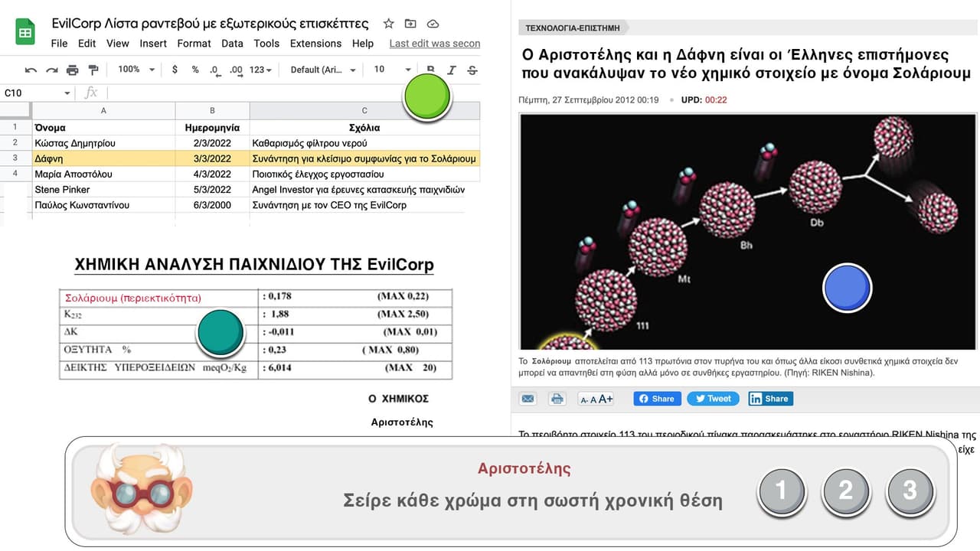Image resolution: width=980 pixels, height=551 pixels.
Task: Select time slot number 3
Action: coord(910,491)
